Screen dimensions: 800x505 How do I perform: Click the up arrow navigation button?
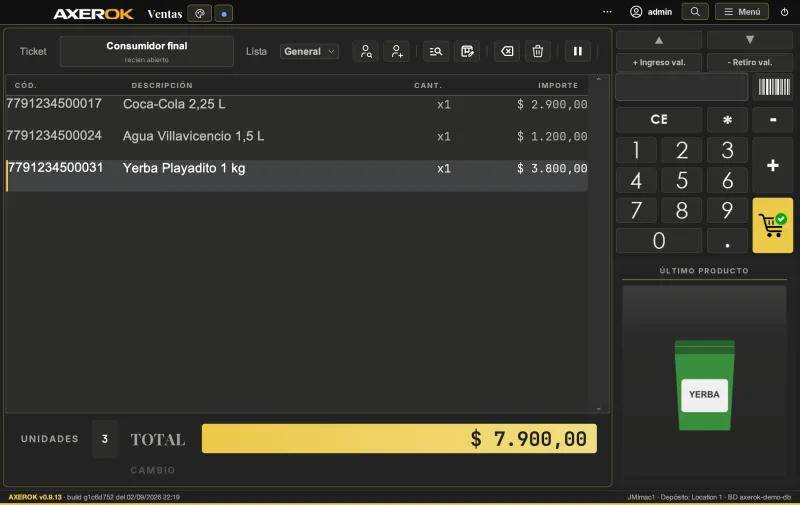coord(659,40)
